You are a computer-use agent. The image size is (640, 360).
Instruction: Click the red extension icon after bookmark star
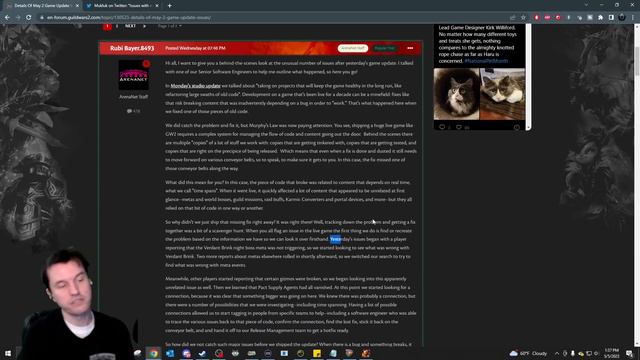click(537, 18)
